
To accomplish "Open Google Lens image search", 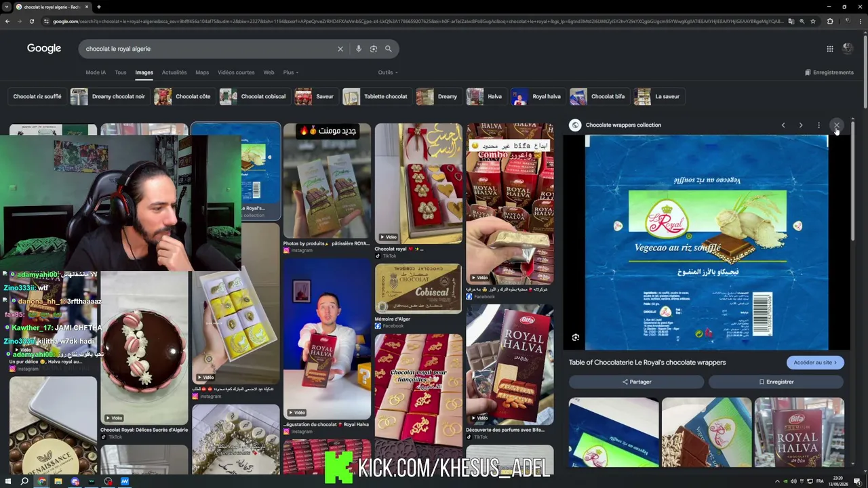I will pyautogui.click(x=374, y=49).
